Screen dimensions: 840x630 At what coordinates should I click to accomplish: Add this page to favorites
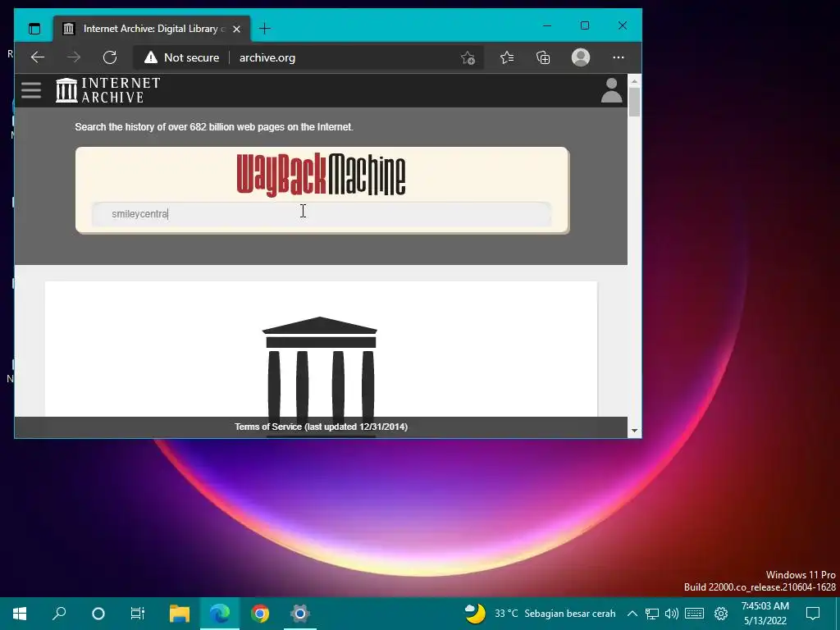[468, 57]
